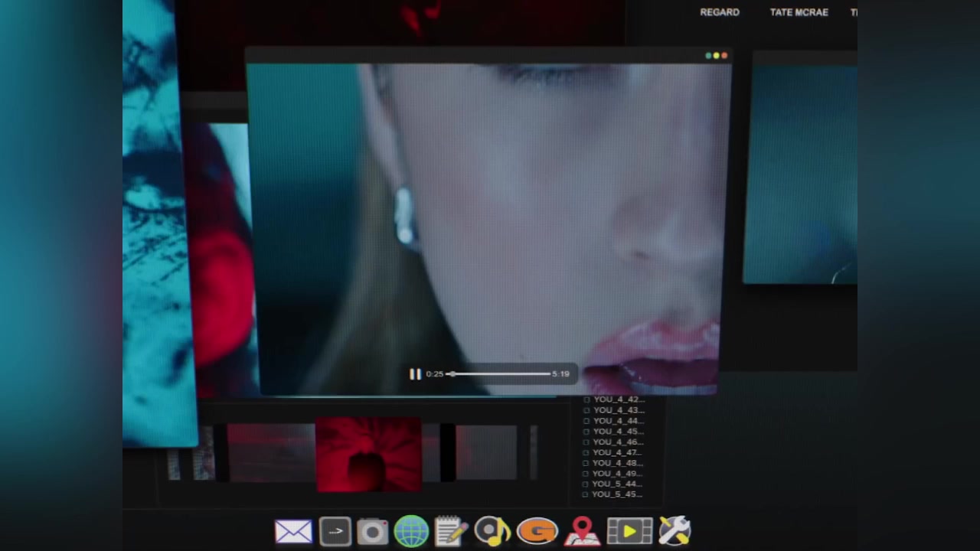Close the video player window with the red button
This screenshot has height=551, width=980.
(724, 55)
